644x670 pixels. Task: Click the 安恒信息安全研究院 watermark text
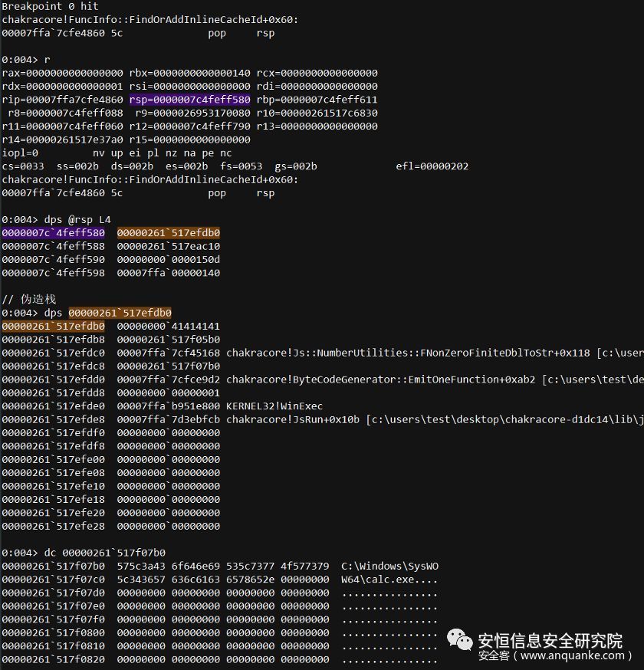click(x=550, y=640)
